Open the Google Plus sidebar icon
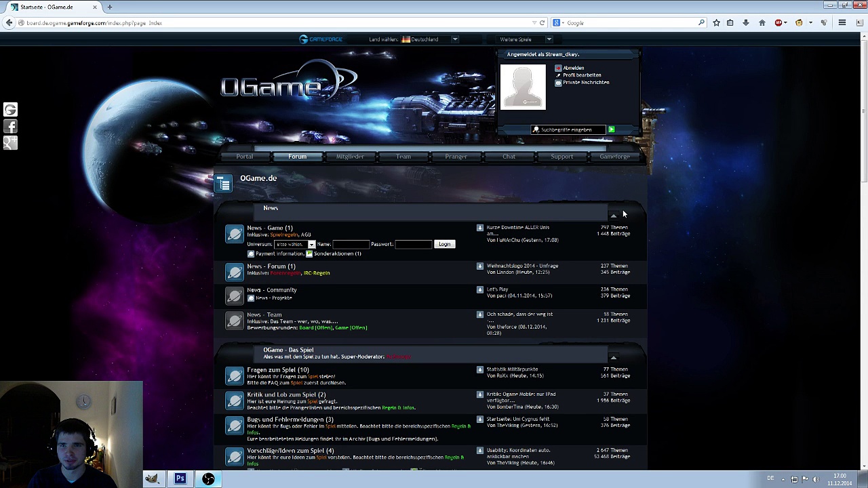This screenshot has width=868, height=488. (x=10, y=142)
